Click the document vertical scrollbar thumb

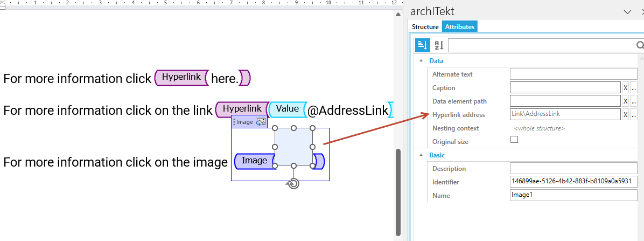397,191
